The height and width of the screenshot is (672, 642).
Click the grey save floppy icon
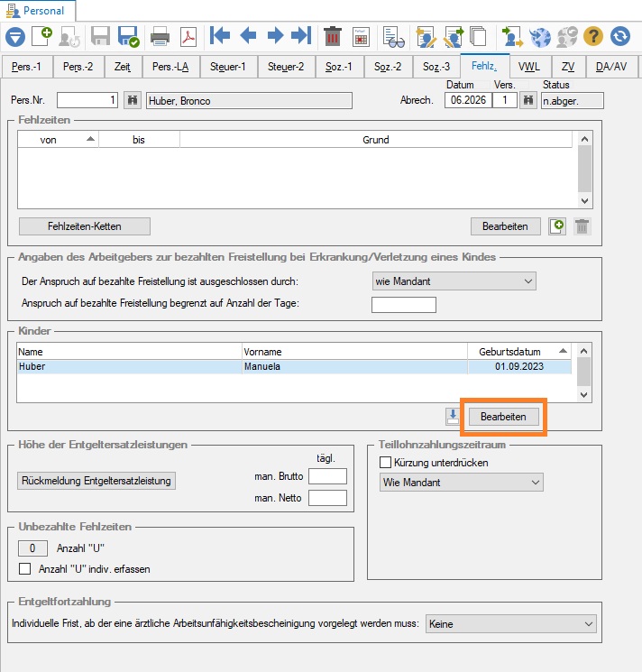(x=100, y=36)
